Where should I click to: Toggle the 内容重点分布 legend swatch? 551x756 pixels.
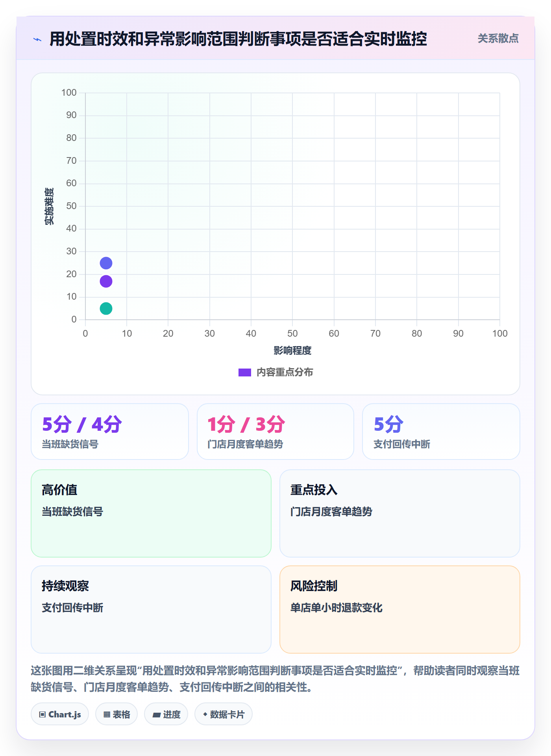(244, 372)
